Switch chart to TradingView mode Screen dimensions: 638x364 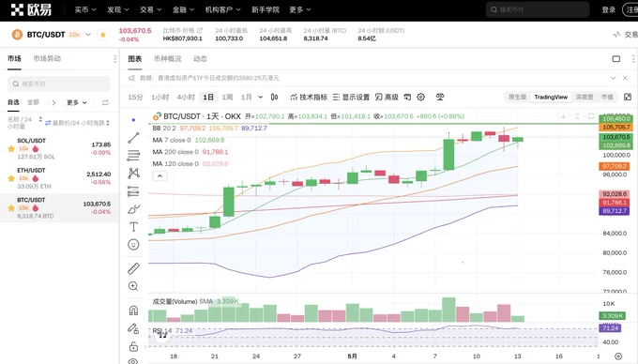pos(551,97)
